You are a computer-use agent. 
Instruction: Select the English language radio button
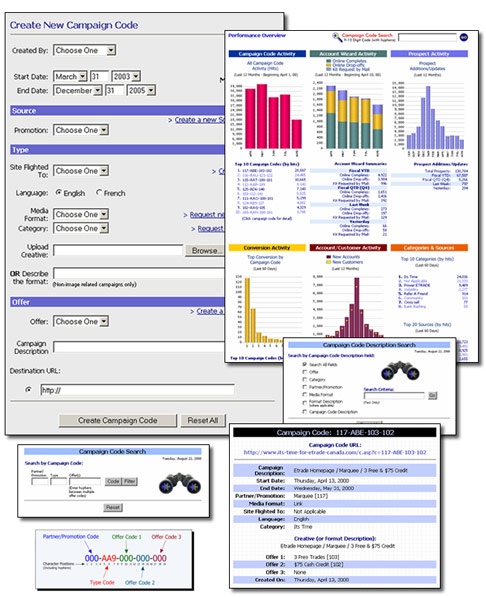[x=59, y=193]
